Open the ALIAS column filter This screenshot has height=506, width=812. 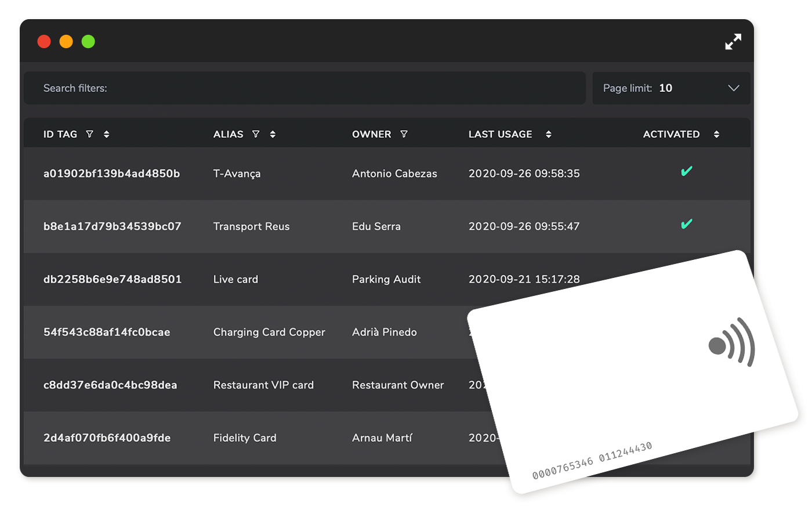coord(256,134)
